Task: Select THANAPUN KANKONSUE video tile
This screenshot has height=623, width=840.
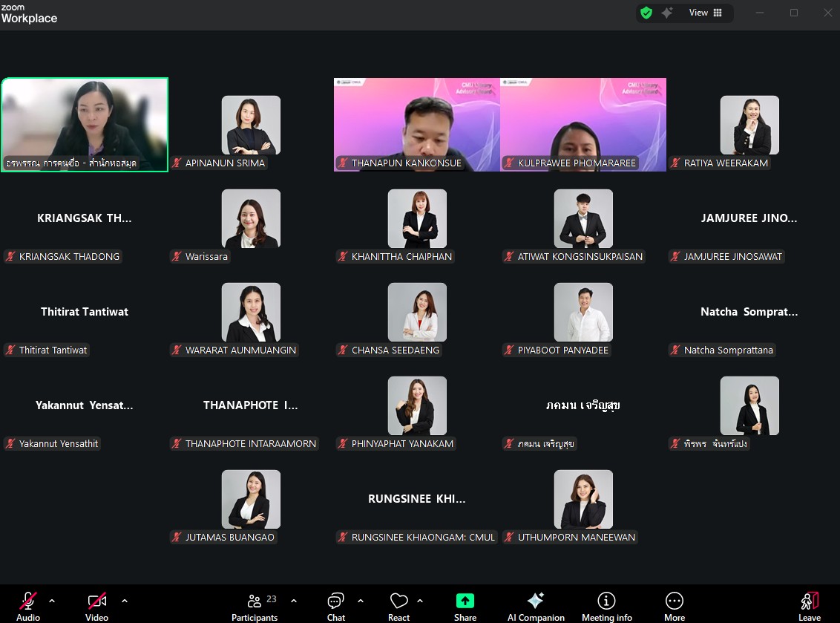Action: pos(416,125)
